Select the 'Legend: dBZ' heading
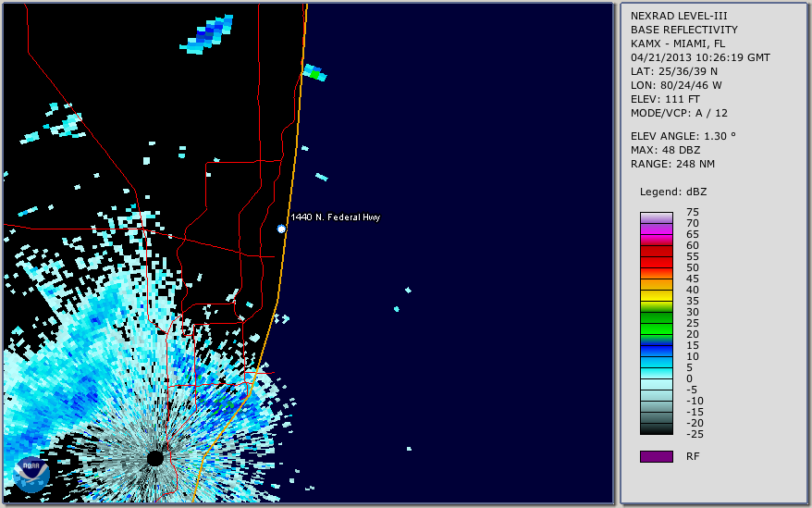This screenshot has height=508, width=812. tap(673, 192)
